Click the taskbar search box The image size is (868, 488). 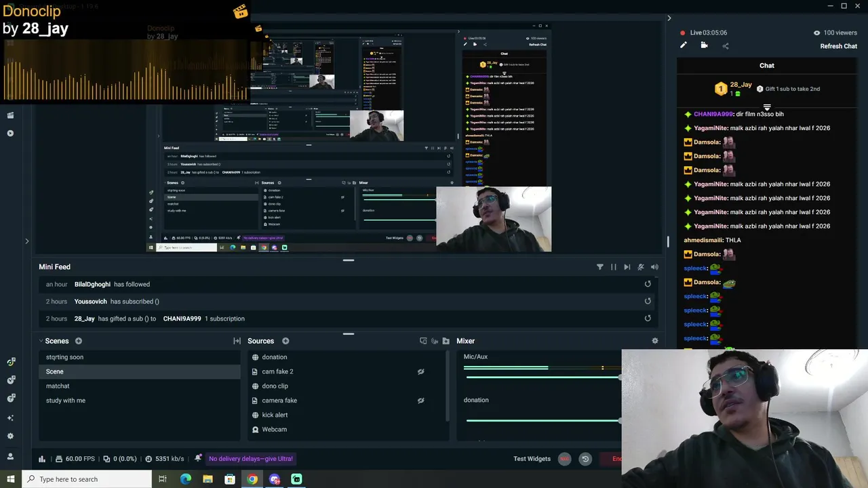coord(86,479)
